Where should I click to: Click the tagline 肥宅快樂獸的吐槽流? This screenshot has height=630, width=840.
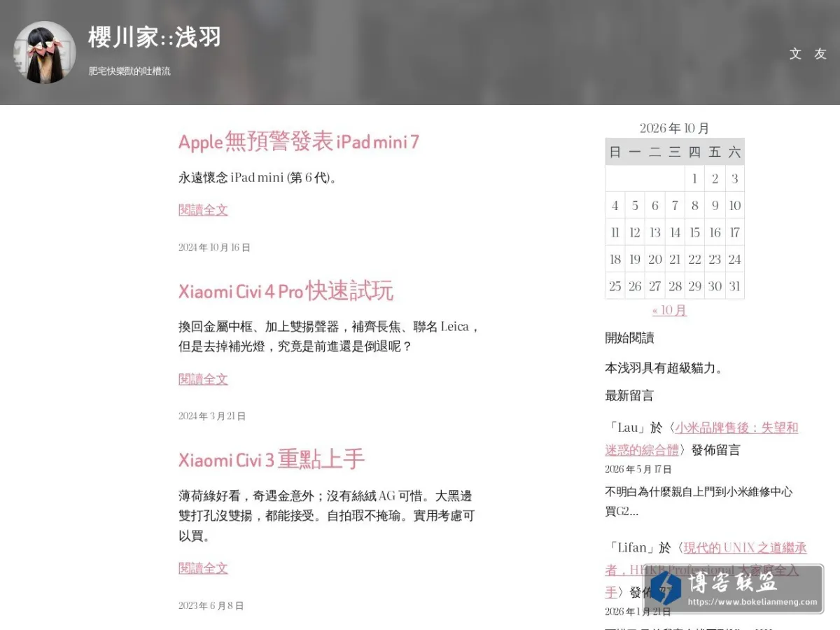tap(129, 71)
